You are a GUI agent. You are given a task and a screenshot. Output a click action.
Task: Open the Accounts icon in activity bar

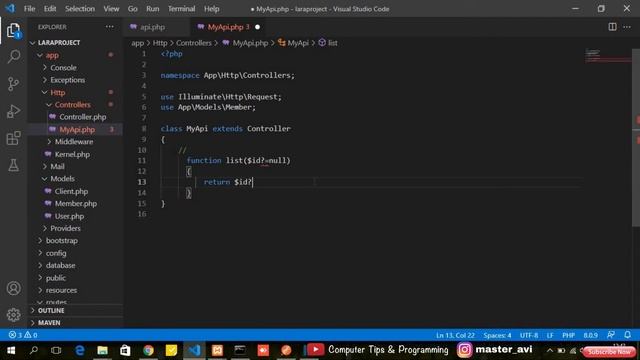[x=13, y=288]
